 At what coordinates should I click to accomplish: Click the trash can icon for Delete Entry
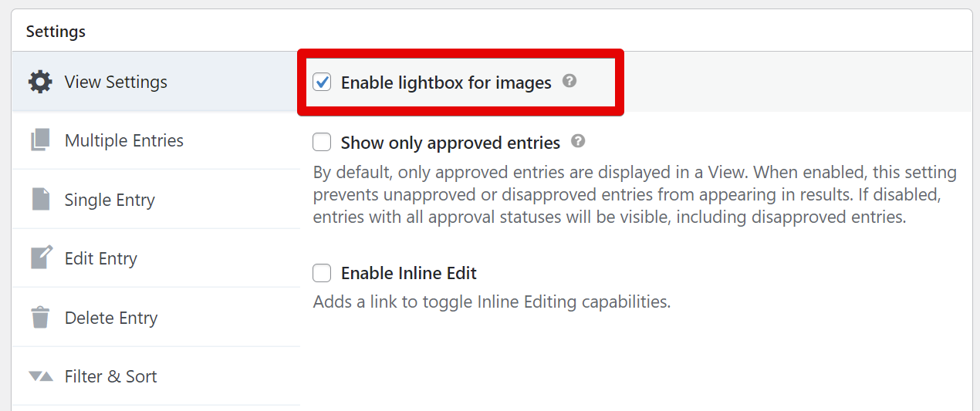point(40,318)
